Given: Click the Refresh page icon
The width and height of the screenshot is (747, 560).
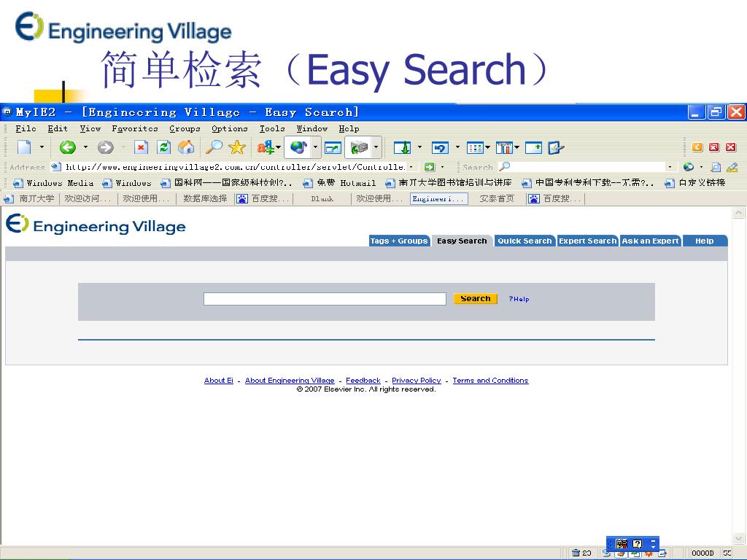Looking at the screenshot, I should 164,147.
